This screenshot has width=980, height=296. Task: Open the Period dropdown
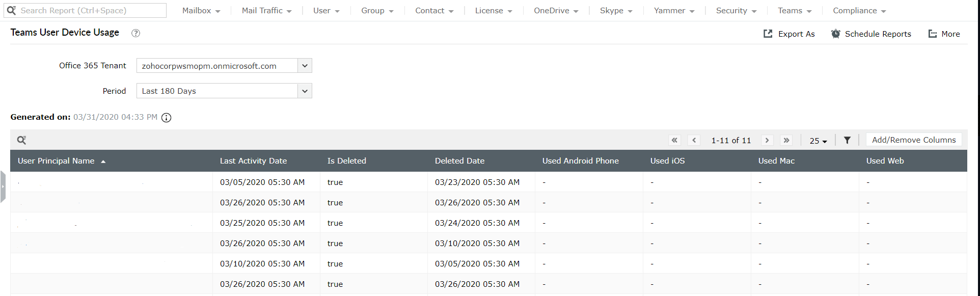click(x=305, y=91)
